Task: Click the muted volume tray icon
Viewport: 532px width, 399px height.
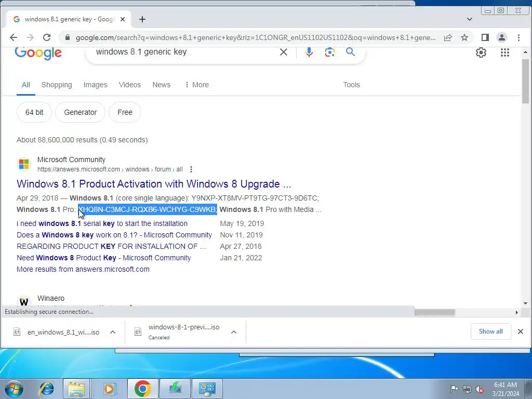Action: coord(480,389)
